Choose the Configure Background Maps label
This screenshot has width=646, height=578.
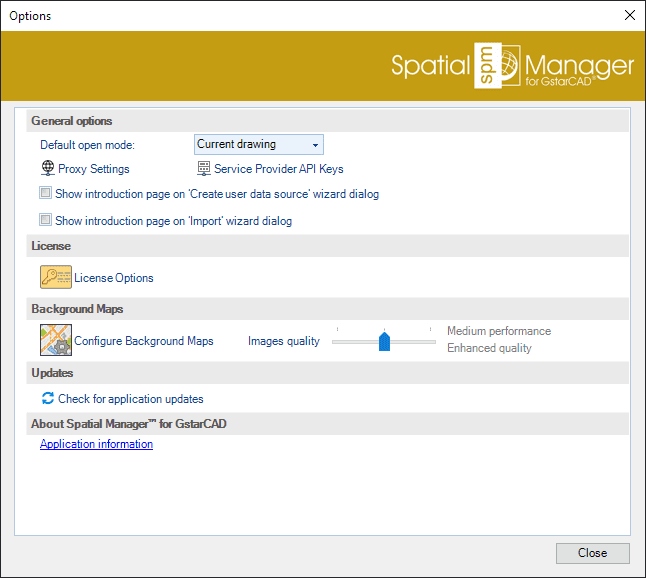tap(144, 341)
